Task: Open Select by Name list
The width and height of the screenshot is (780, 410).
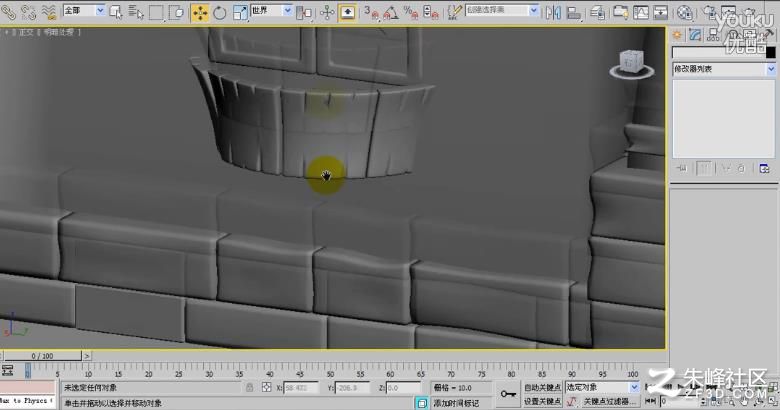Action: pos(136,12)
